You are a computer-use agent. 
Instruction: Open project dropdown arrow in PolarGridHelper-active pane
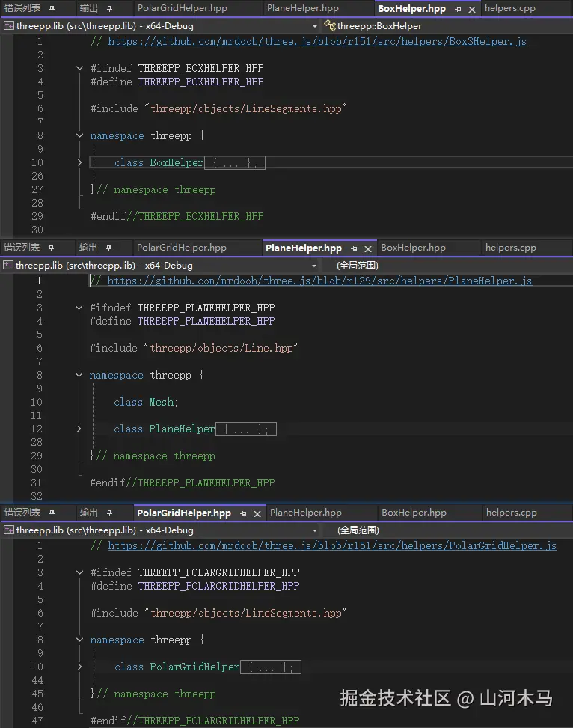click(x=315, y=530)
